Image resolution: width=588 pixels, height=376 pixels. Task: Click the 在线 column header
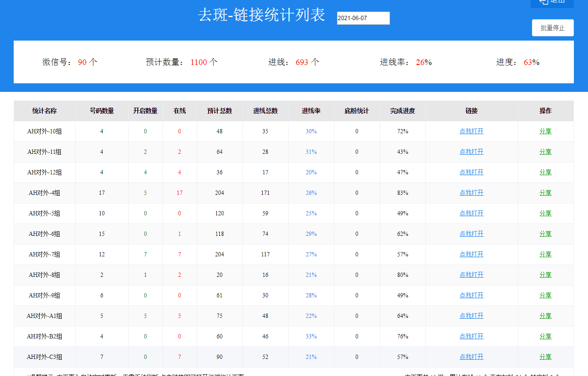[x=180, y=111]
